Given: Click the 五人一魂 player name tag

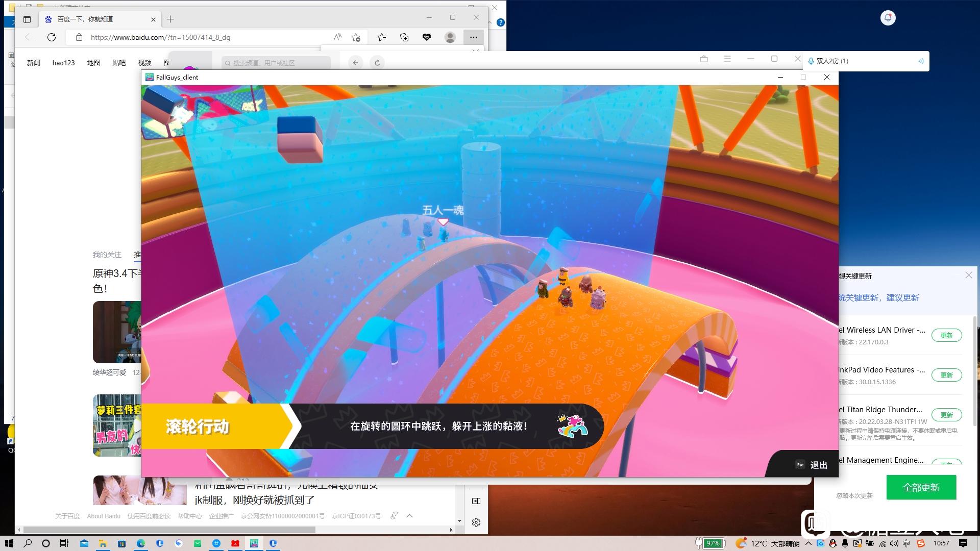Looking at the screenshot, I should [x=443, y=210].
